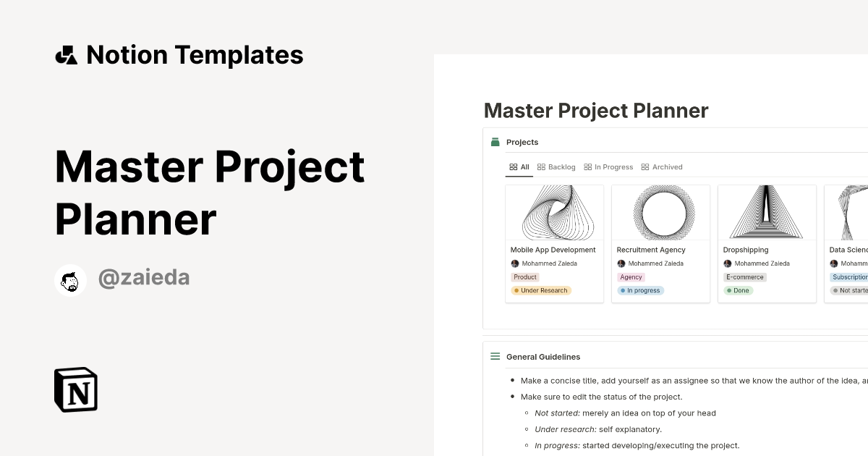Click the green Projects database icon
Screen dimensions: 868x456
coord(495,142)
